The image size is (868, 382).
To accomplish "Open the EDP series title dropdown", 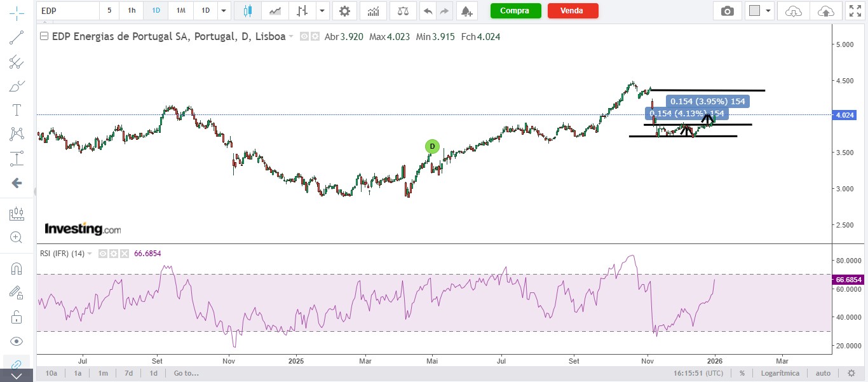I will (291, 37).
